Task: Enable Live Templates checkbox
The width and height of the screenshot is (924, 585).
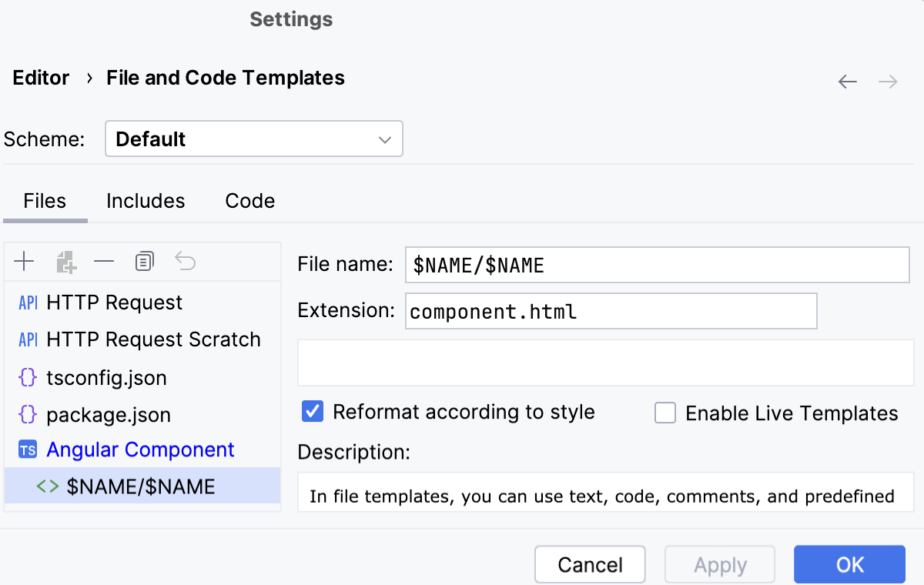Action: pos(665,413)
